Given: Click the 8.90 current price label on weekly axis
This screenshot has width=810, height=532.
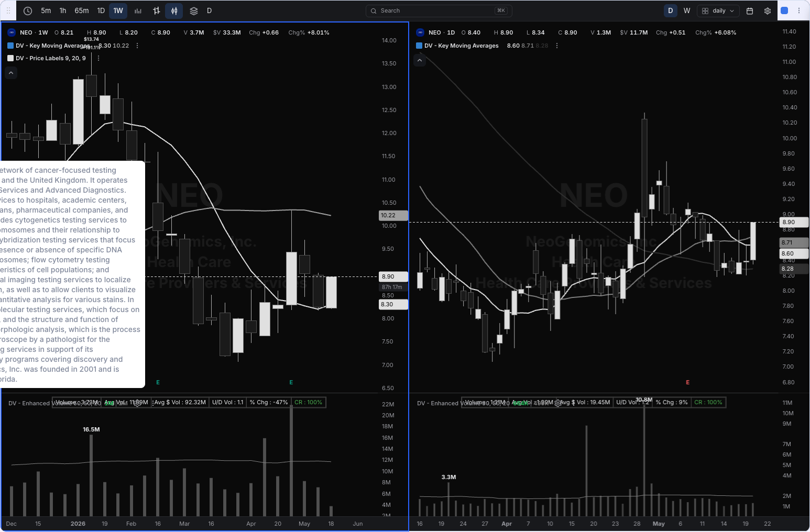Looking at the screenshot, I should click(x=393, y=276).
